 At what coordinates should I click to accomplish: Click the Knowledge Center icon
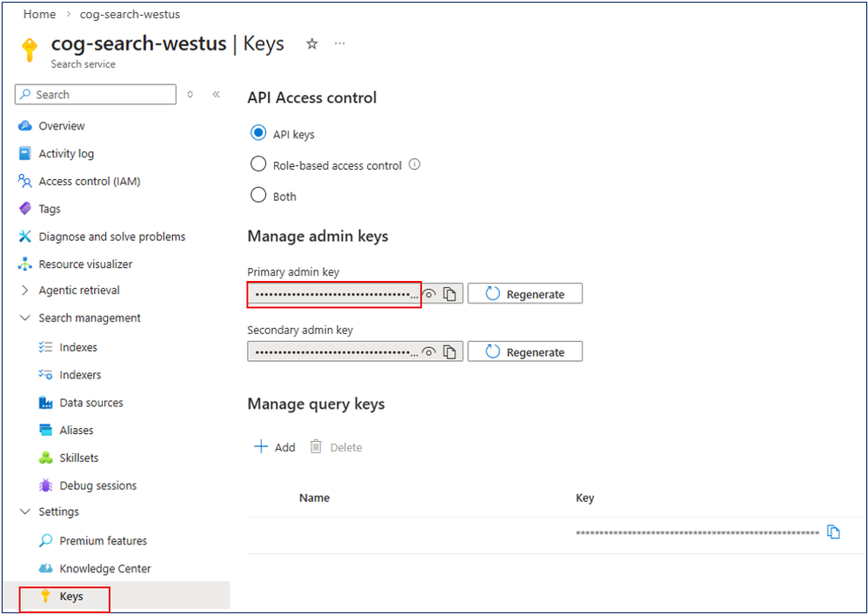(x=45, y=569)
